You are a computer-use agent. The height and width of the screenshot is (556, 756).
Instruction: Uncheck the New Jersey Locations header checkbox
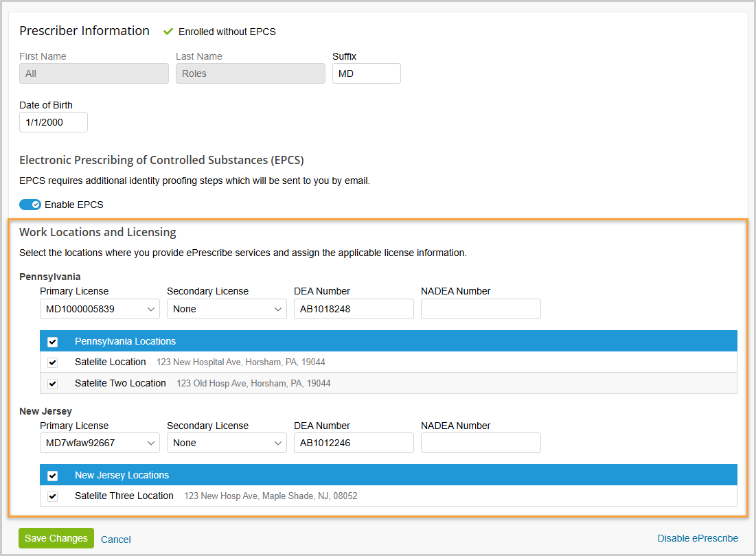click(x=53, y=476)
